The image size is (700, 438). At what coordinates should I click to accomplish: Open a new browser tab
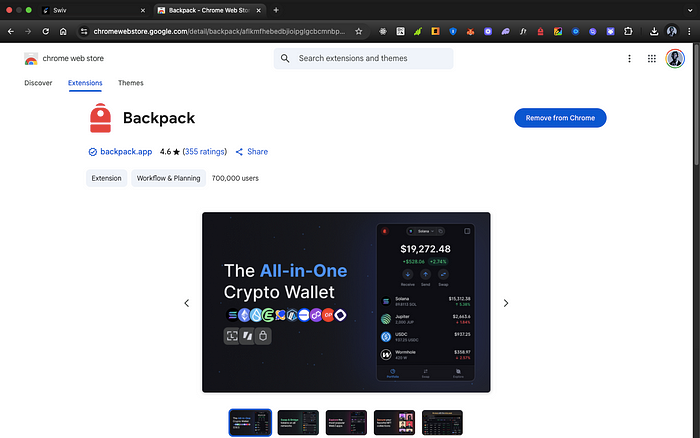tap(276, 10)
